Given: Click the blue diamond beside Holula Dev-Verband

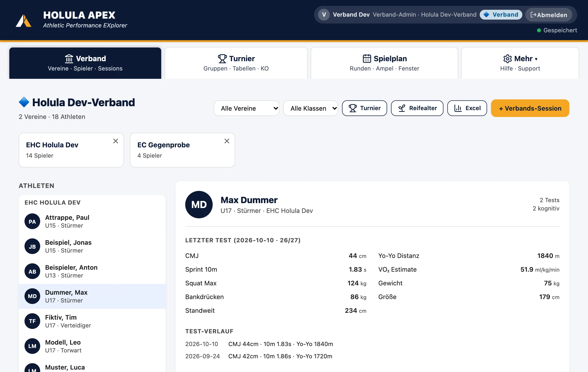Looking at the screenshot, I should click(x=24, y=102).
